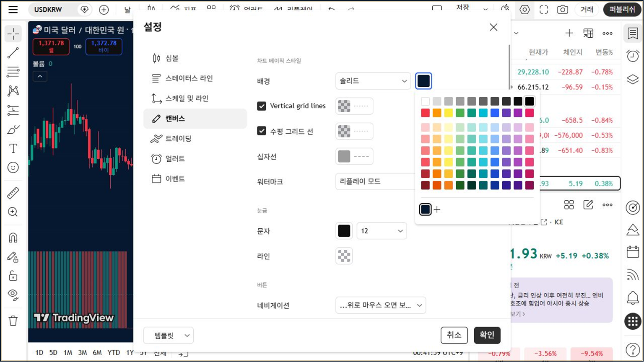Add a symbol to the watchlist plus
Viewport: 644px width, 362px height.
pos(569,33)
